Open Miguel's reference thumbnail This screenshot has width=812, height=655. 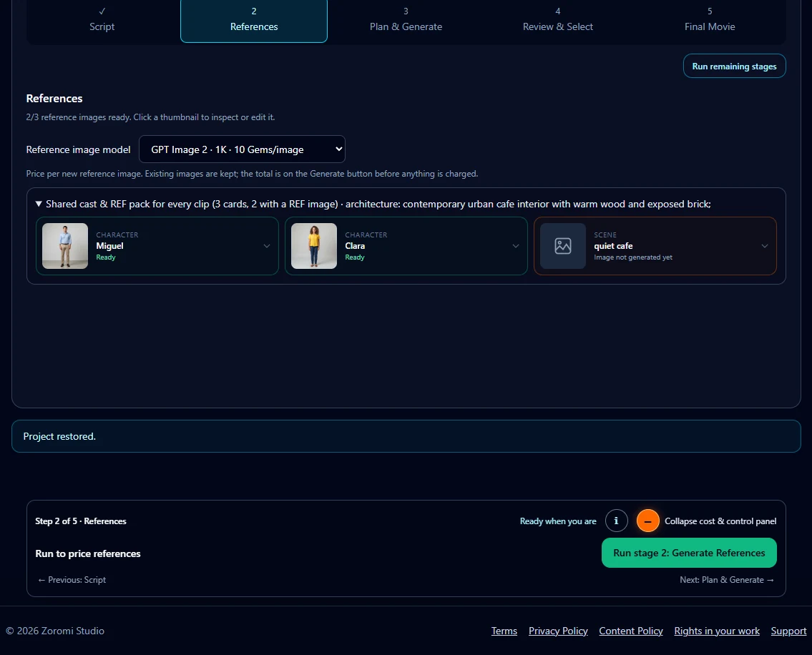[65, 246]
